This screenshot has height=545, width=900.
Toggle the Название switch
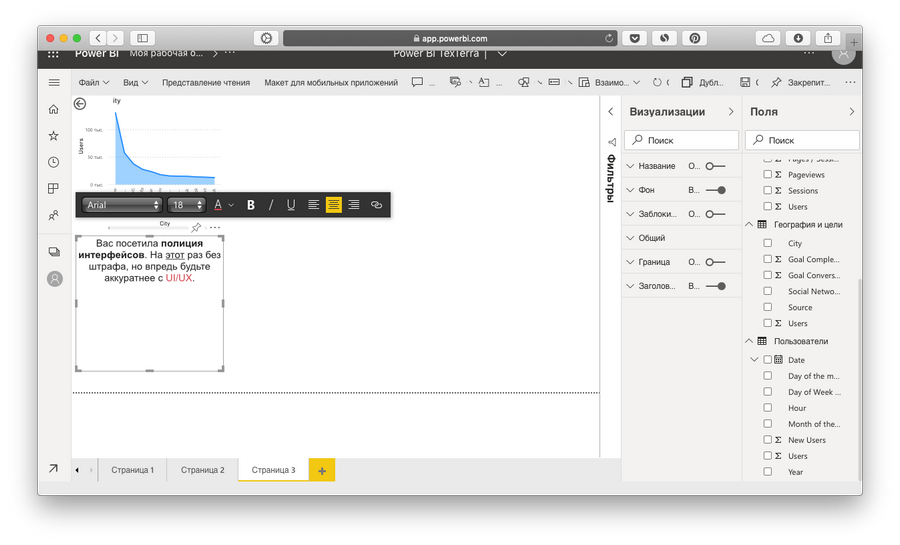[x=715, y=166]
